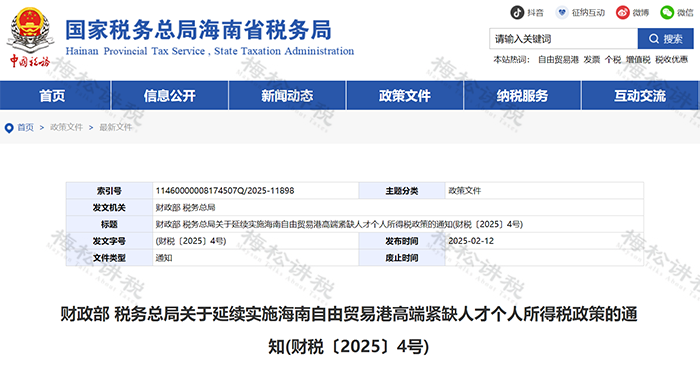Click the 文件类型 label cell
700x365 pixels.
click(109, 258)
